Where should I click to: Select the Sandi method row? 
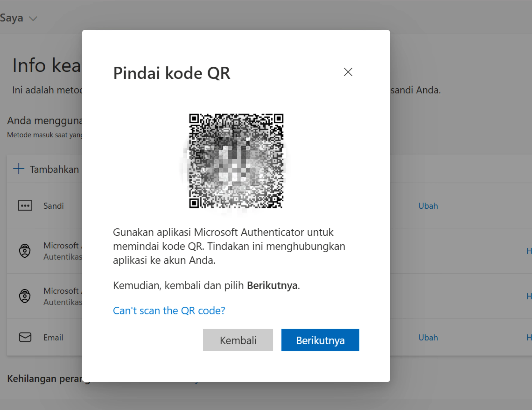[x=54, y=205]
